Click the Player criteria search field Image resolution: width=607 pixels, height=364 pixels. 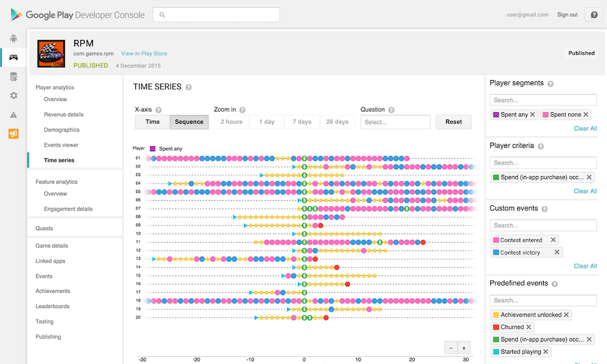point(543,163)
